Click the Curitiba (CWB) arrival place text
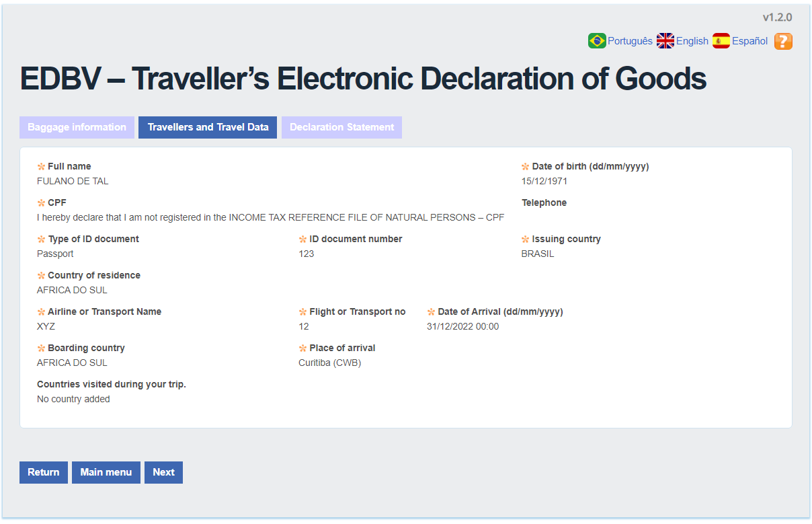 pyautogui.click(x=329, y=363)
